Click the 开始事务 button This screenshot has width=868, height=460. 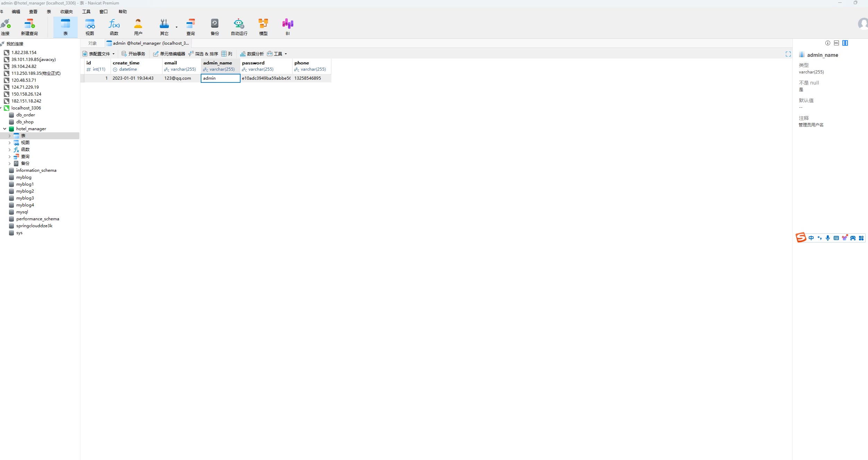133,54
